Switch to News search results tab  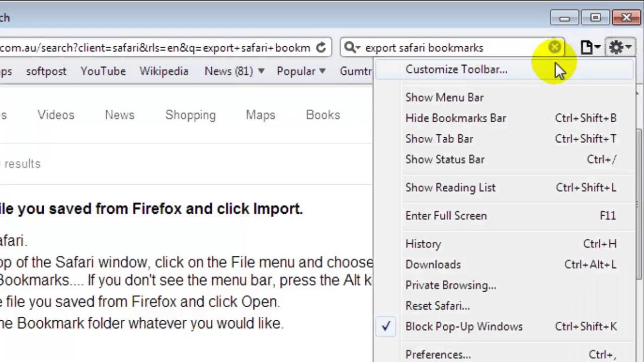pyautogui.click(x=120, y=115)
